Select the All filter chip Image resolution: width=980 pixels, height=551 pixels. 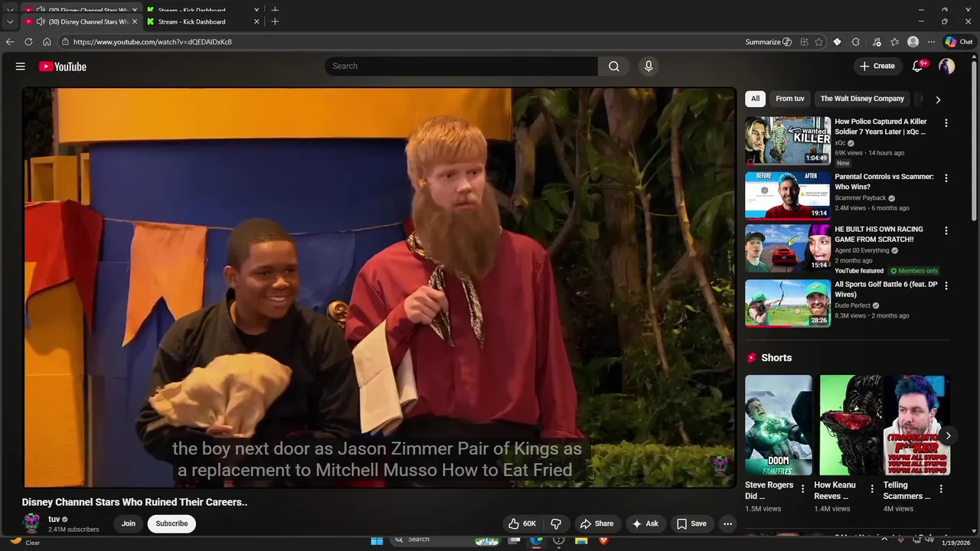755,99
